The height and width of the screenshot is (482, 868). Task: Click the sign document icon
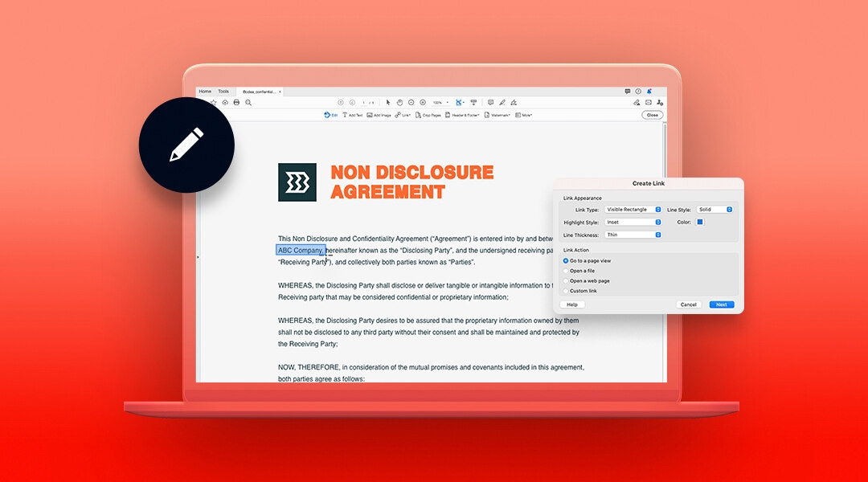coord(514,102)
